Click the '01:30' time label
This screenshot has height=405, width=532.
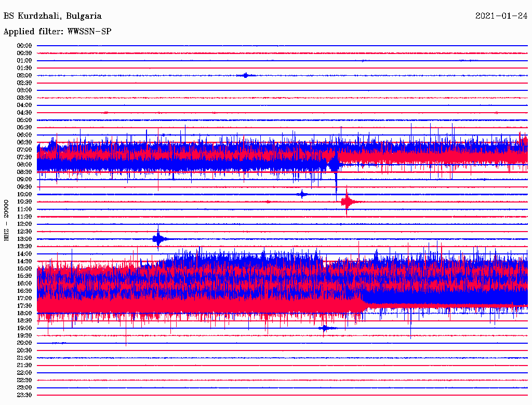(24, 68)
